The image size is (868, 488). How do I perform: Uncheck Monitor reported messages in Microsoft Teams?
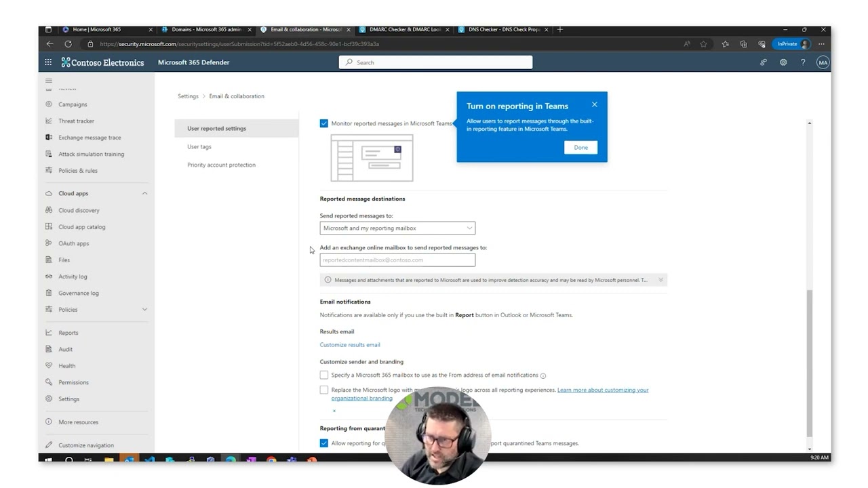323,123
